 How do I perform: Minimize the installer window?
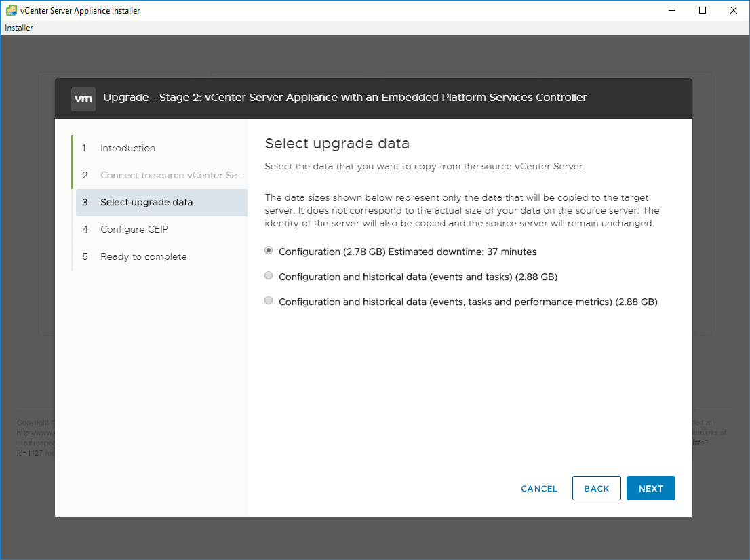coord(671,10)
